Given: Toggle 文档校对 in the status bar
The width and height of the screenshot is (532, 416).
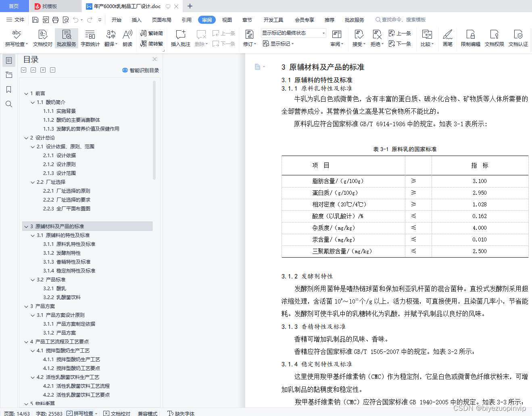Looking at the screenshot, I should click(117, 413).
